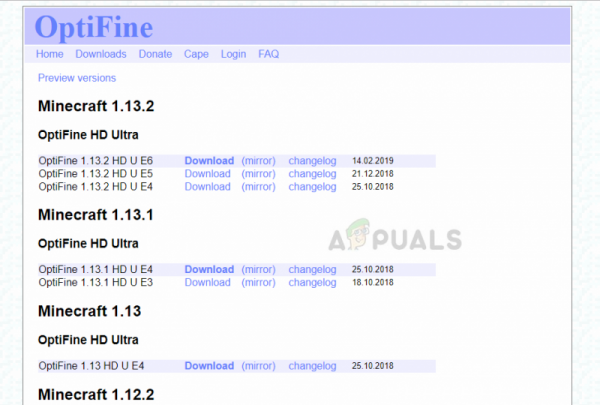Open mirror for OptiFine 1.13 HD U E4
This screenshot has width=600, height=405.
pos(258,366)
